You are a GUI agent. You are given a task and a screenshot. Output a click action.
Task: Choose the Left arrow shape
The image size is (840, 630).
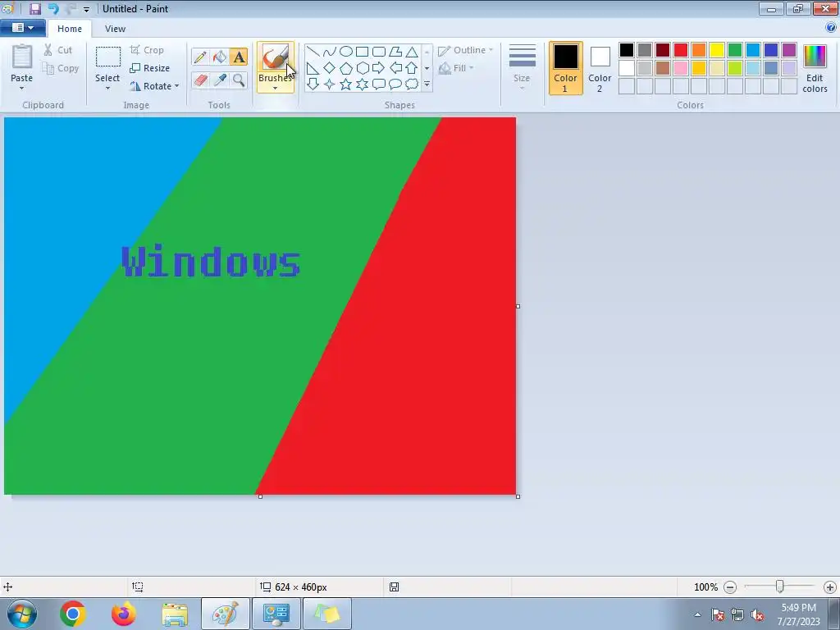point(395,68)
